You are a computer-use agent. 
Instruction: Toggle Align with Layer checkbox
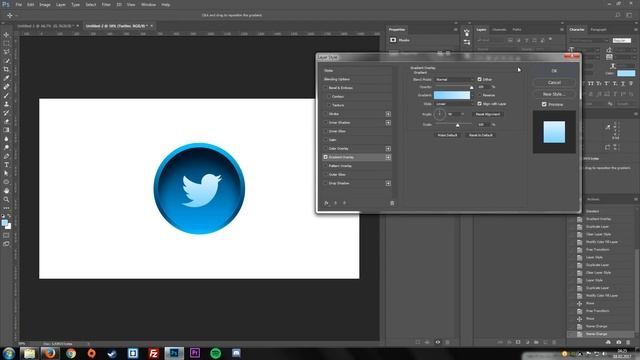[480, 104]
